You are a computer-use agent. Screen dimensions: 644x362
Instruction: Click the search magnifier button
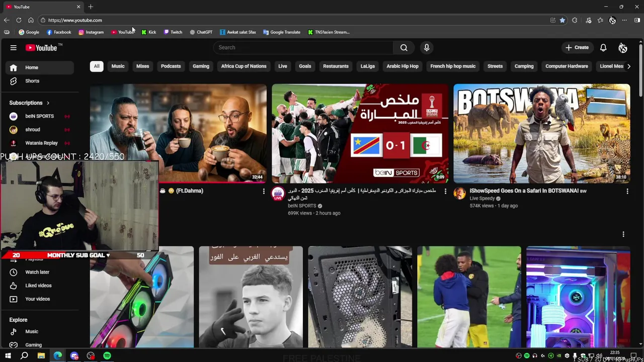(x=404, y=47)
